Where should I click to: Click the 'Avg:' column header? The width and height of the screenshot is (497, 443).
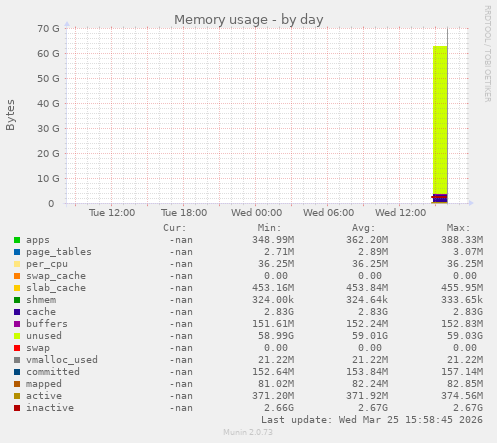[364, 228]
